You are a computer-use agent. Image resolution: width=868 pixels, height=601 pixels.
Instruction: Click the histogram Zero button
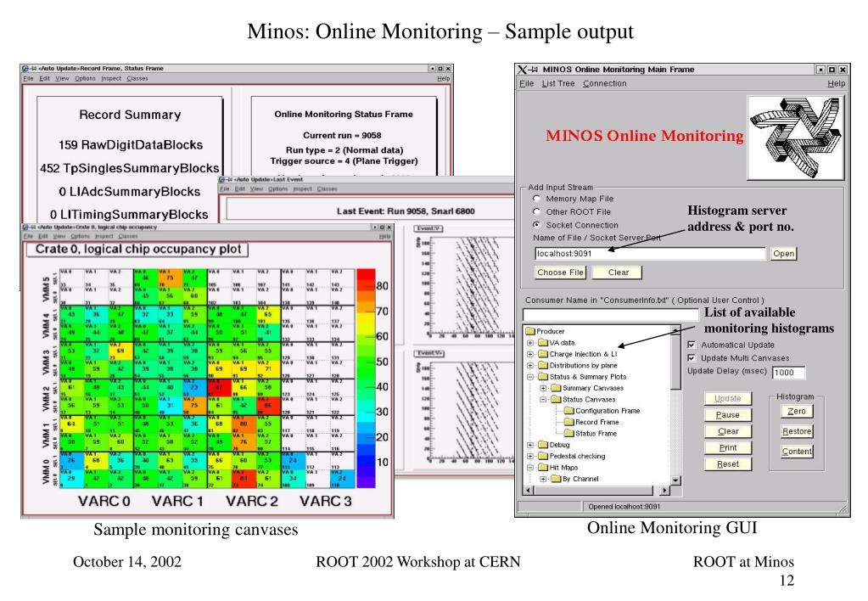(x=797, y=412)
